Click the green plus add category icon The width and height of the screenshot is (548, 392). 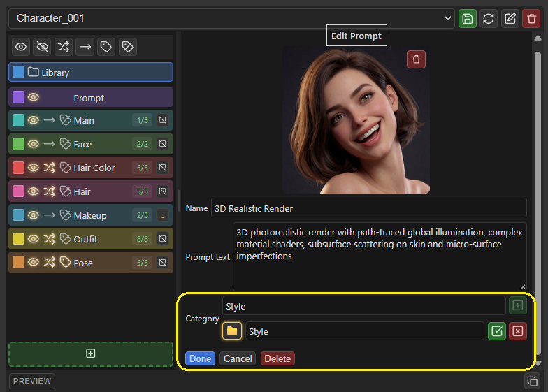tap(517, 305)
